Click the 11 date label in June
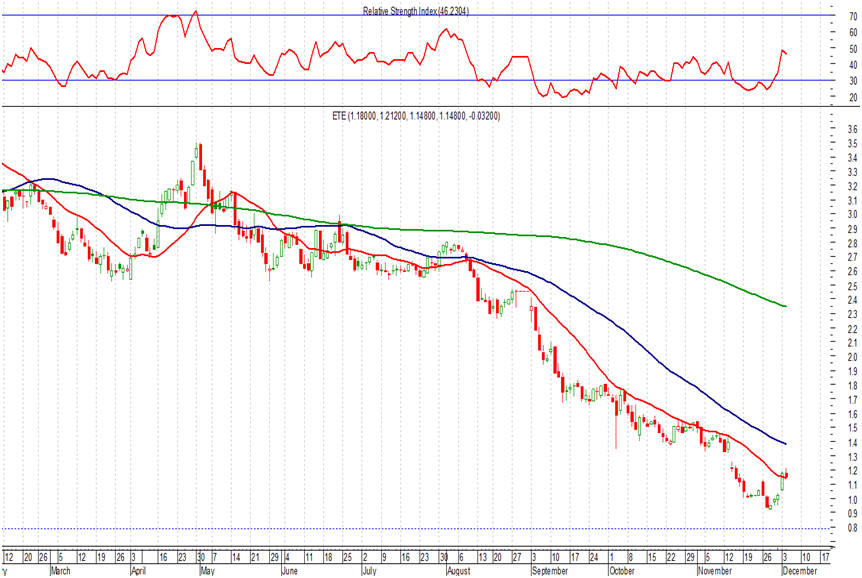Image resolution: width=862 pixels, height=578 pixels. [x=309, y=558]
